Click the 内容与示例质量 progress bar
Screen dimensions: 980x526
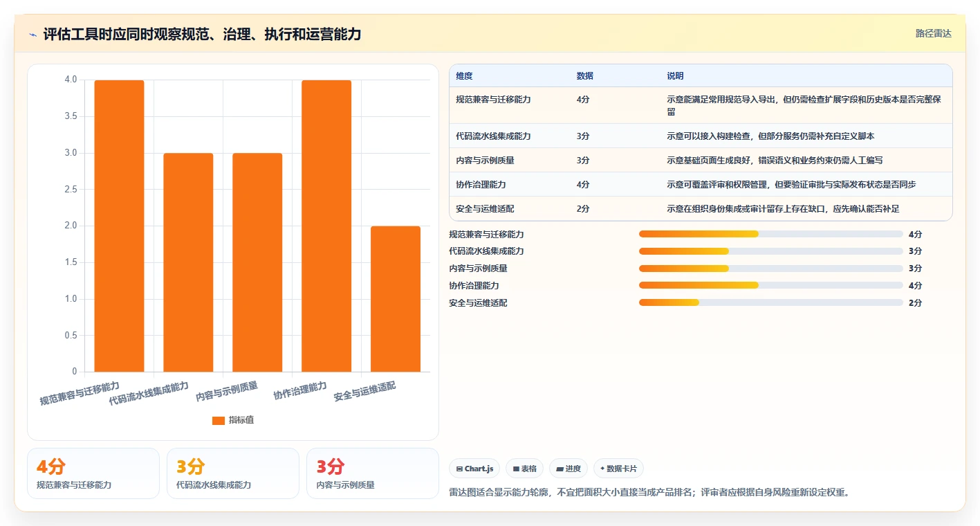(x=771, y=268)
